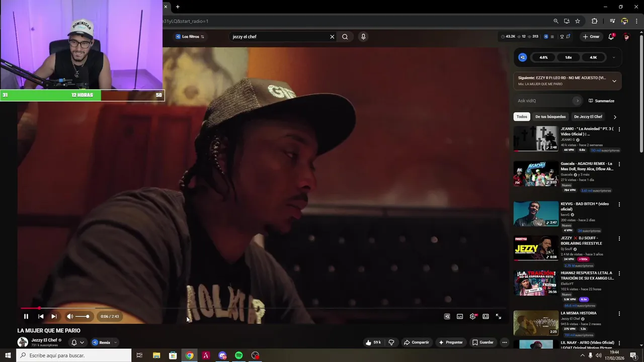644x362 pixels.
Task: Open the Crear button
Action: (x=591, y=37)
